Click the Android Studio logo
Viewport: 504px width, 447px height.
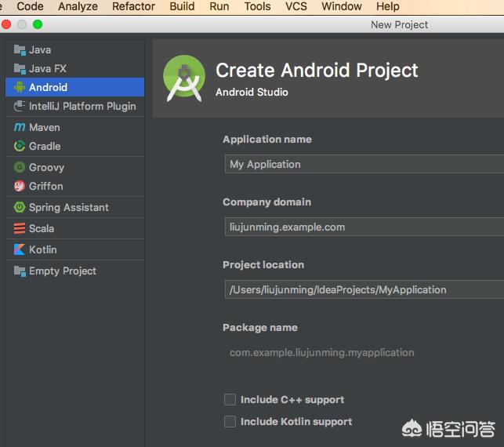point(184,78)
